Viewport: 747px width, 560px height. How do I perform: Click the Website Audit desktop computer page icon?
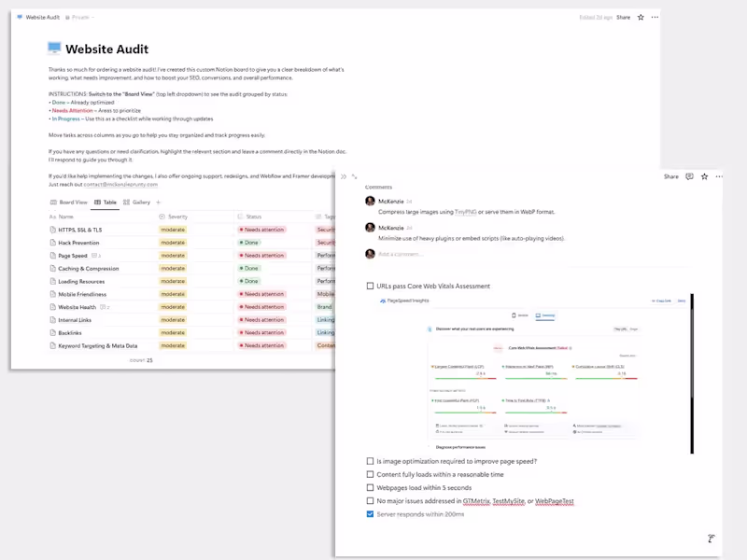click(x=52, y=48)
